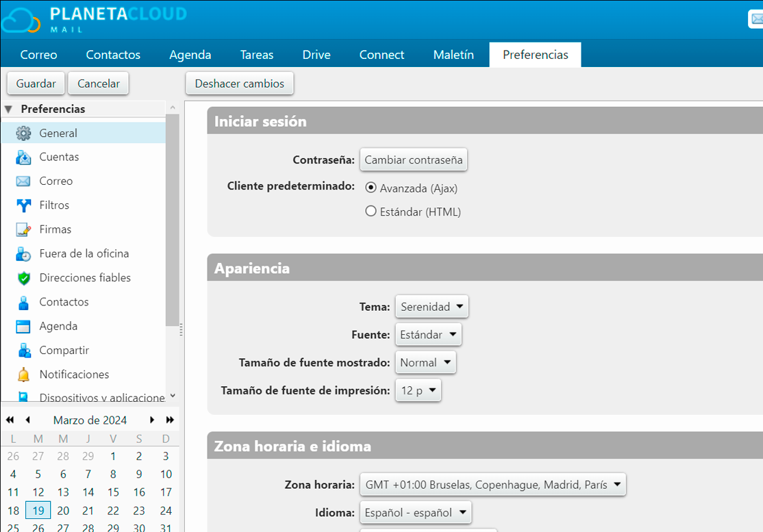Click the Fuera de la oficina icon

tap(23, 254)
